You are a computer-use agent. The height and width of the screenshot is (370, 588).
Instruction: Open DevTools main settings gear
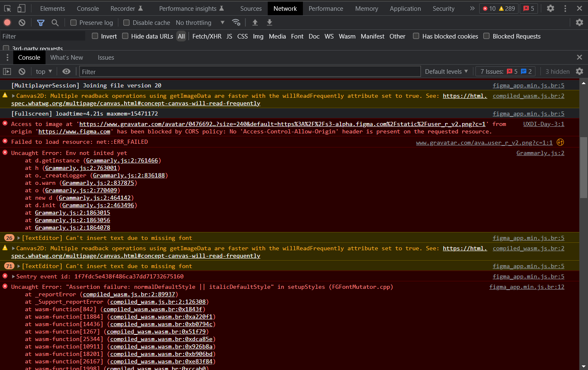[550, 8]
